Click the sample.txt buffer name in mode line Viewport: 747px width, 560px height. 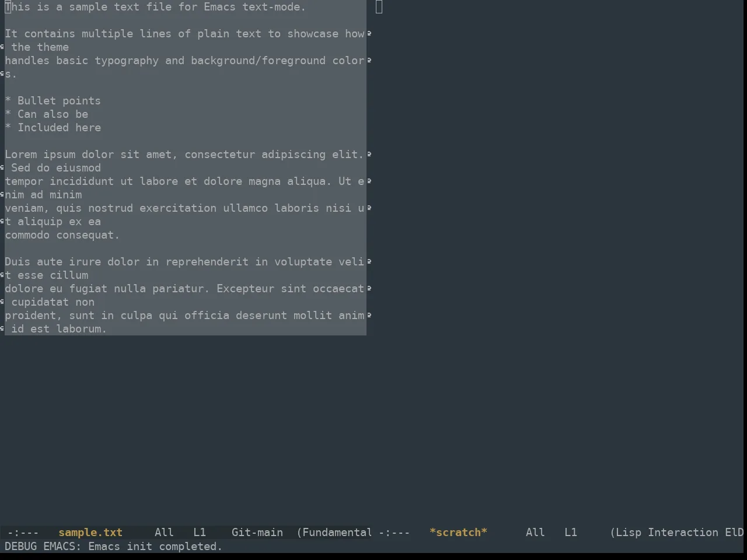click(x=90, y=532)
